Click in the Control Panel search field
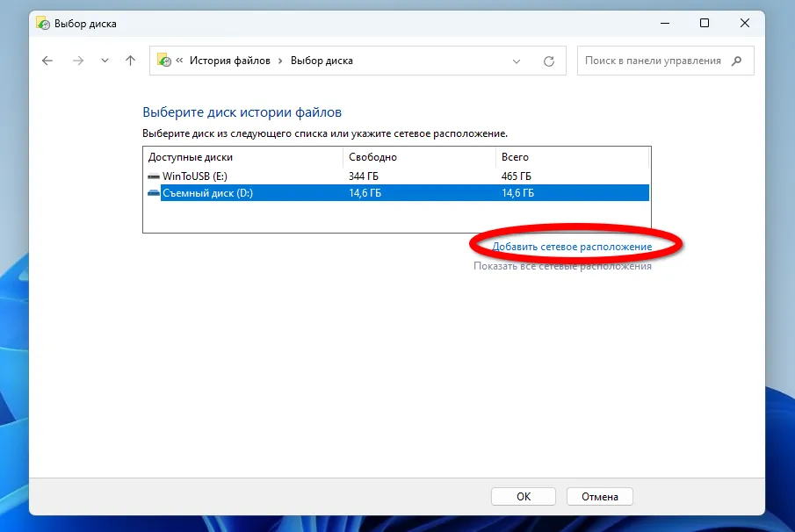The image size is (795, 532). 653,61
